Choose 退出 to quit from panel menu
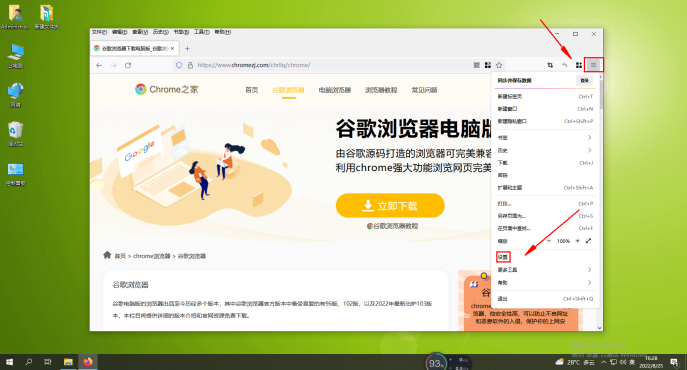Image resolution: width=687 pixels, height=370 pixels. pyautogui.click(x=545, y=299)
